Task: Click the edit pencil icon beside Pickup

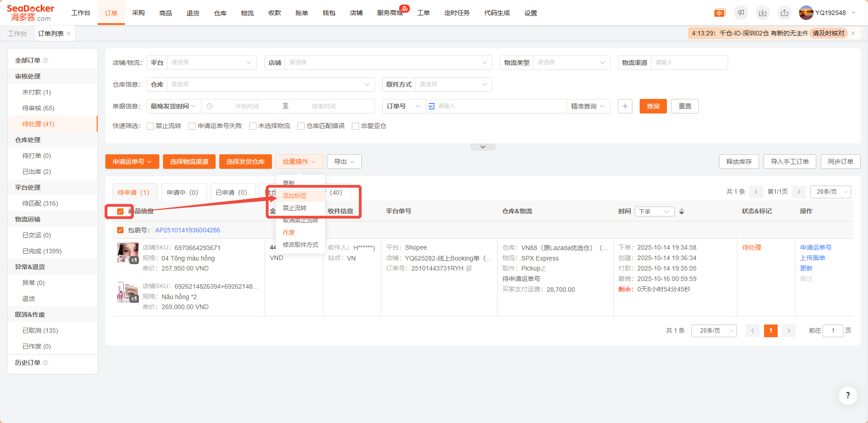Action: click(x=543, y=269)
